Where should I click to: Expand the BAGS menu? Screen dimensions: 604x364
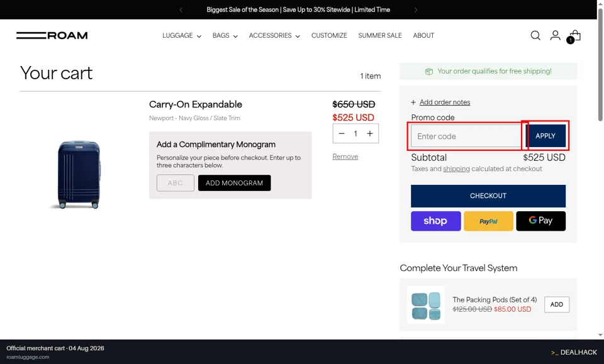(225, 35)
